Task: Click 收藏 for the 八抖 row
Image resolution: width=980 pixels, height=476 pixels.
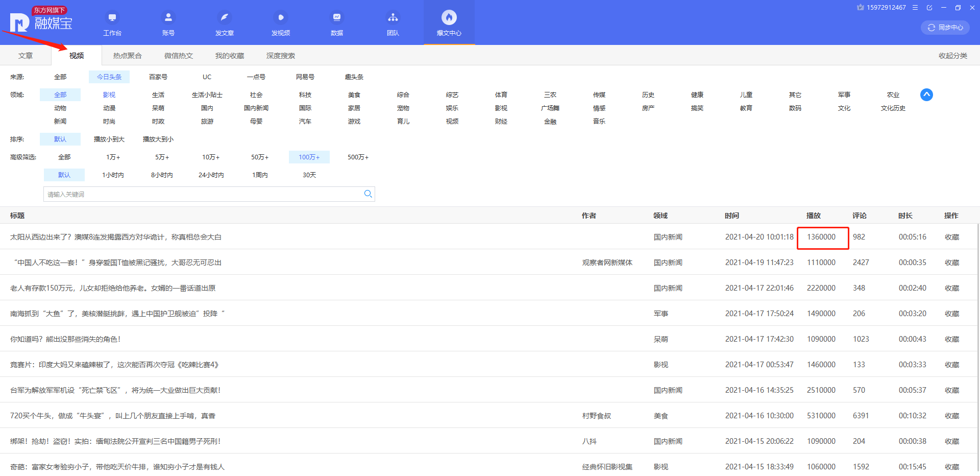Action: click(952, 441)
